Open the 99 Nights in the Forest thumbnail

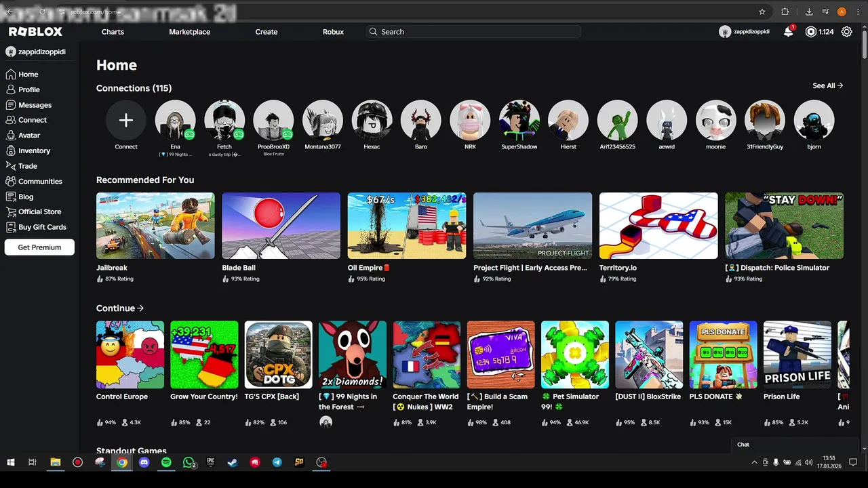coord(353,354)
